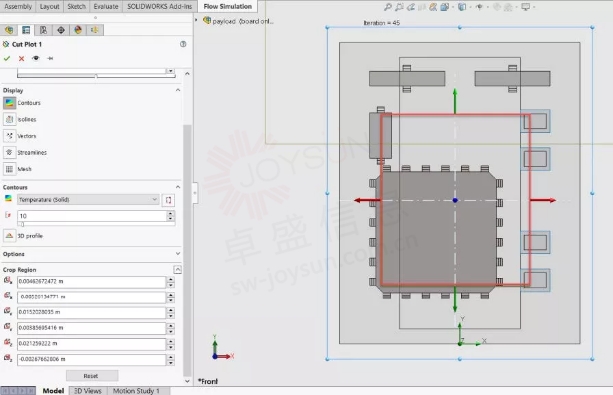The height and width of the screenshot is (395, 613).
Task: Open the adjust min/max button beside parameter
Action: [168, 200]
